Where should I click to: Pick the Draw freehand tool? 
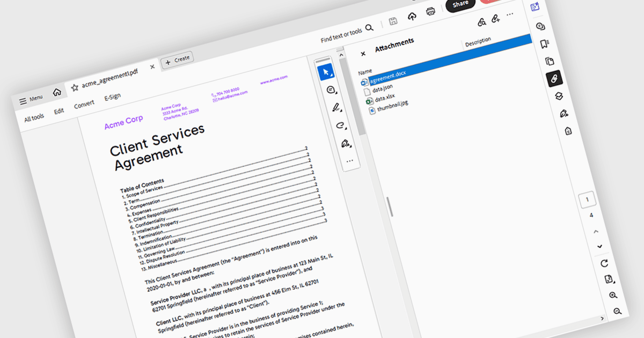[x=340, y=126]
